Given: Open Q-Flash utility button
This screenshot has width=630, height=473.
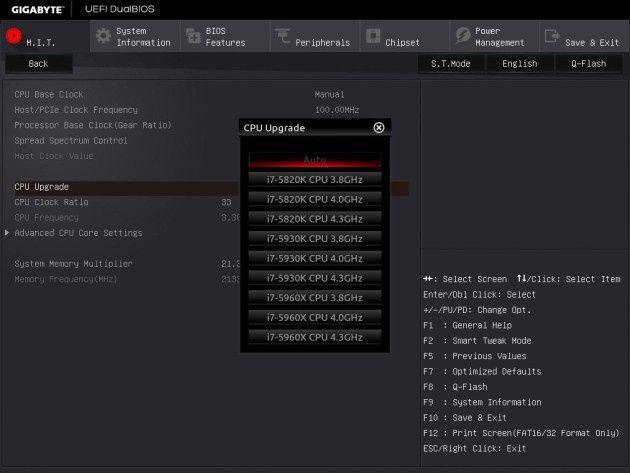Looking at the screenshot, I should pos(589,63).
